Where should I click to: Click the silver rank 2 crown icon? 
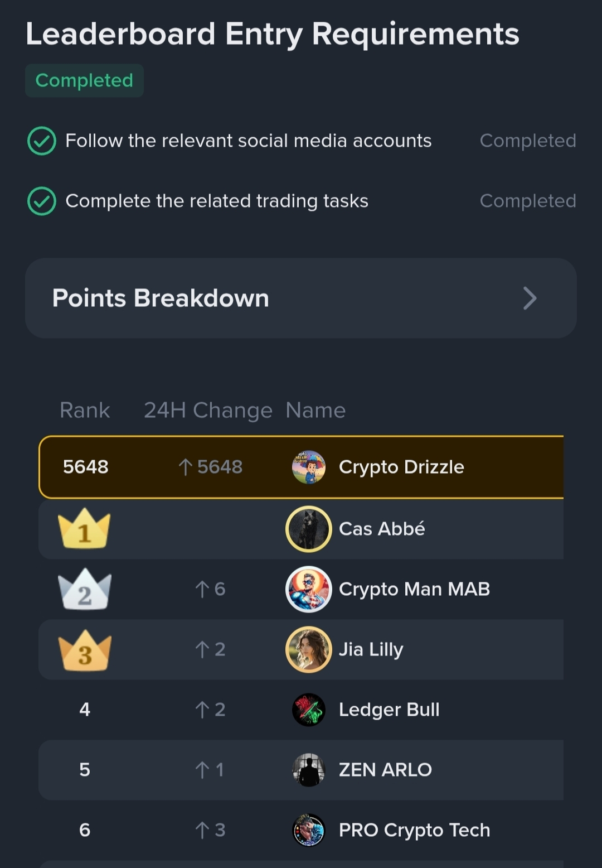click(84, 589)
